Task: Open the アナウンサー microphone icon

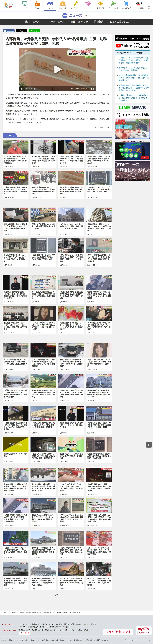Action: point(75,5)
